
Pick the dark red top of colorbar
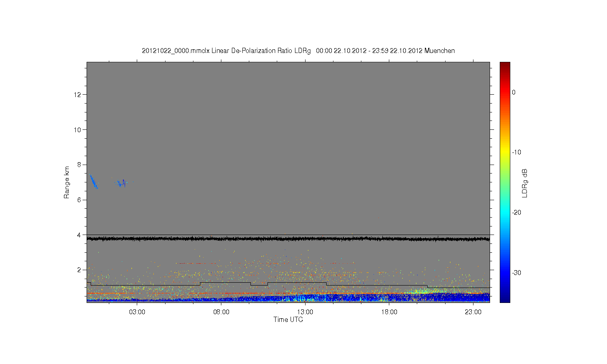505,65
